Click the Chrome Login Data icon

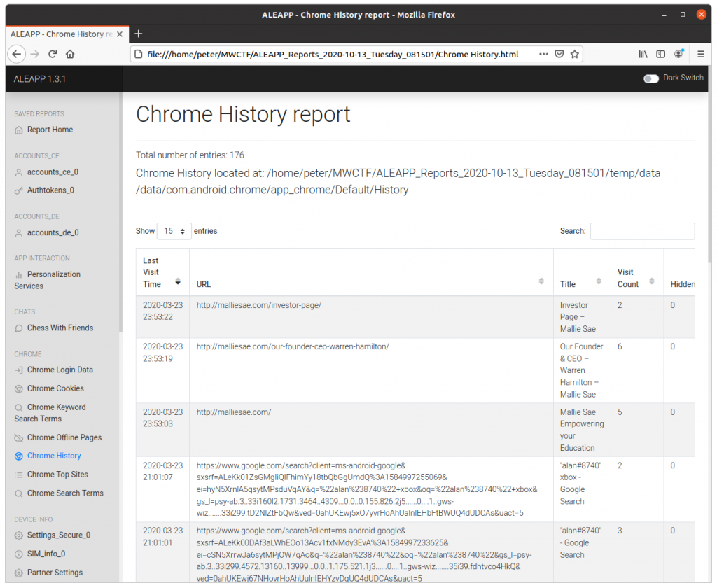(x=19, y=370)
